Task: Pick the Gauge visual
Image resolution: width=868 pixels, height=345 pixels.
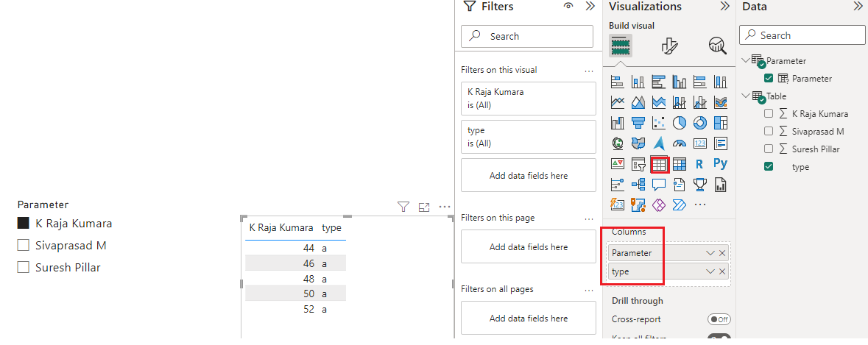Action: point(680,143)
